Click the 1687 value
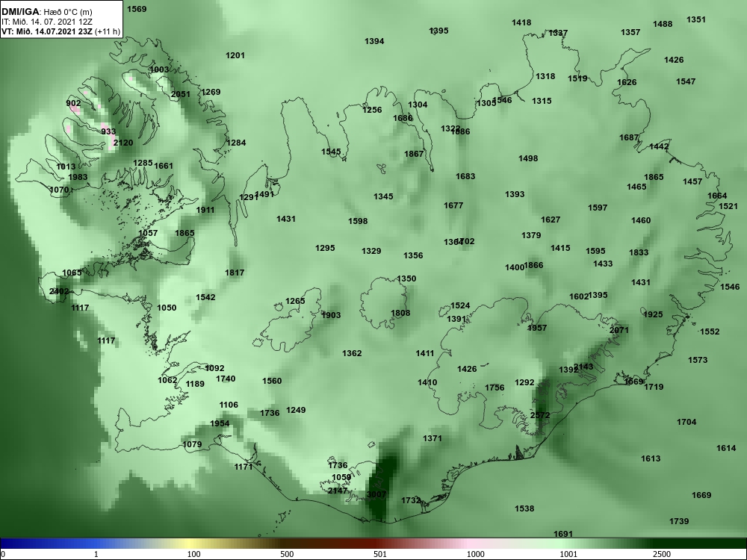 click(628, 137)
